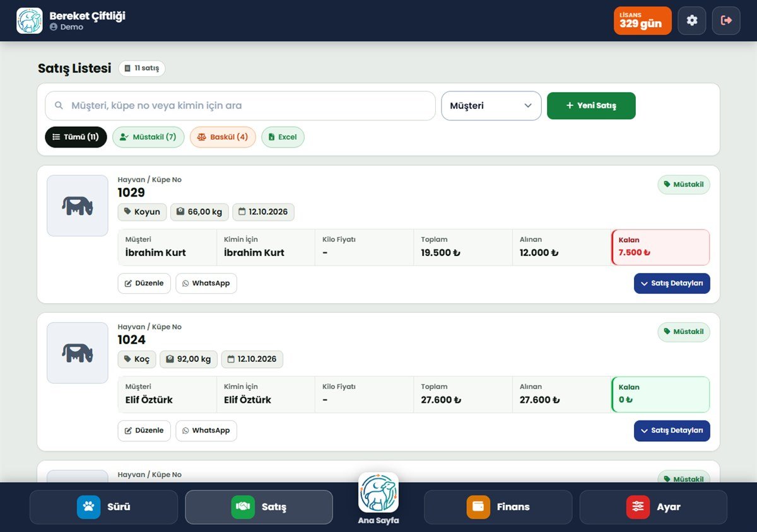Screen dimensions: 757x532
Task: Open the Ayar navigation tab
Action: click(654, 507)
